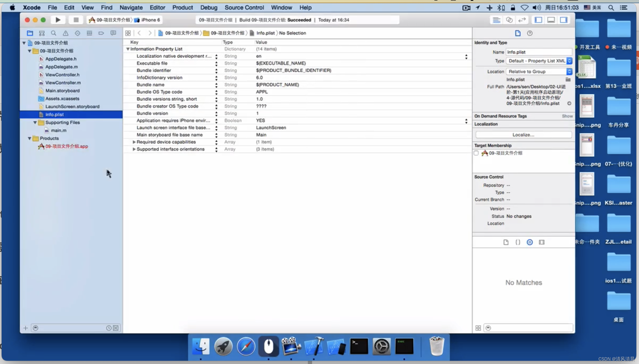Viewport: 639px width, 364px height.
Task: Open the Editor menu
Action: click(157, 7)
